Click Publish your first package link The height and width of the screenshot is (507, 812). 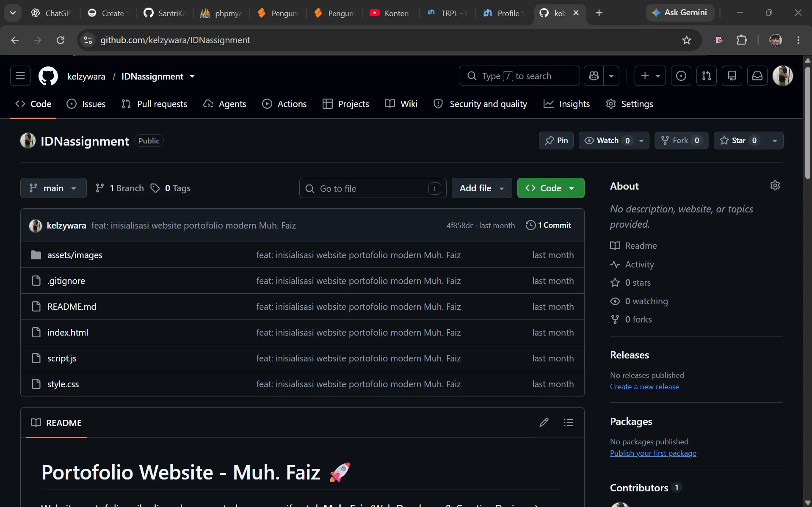[x=653, y=453]
